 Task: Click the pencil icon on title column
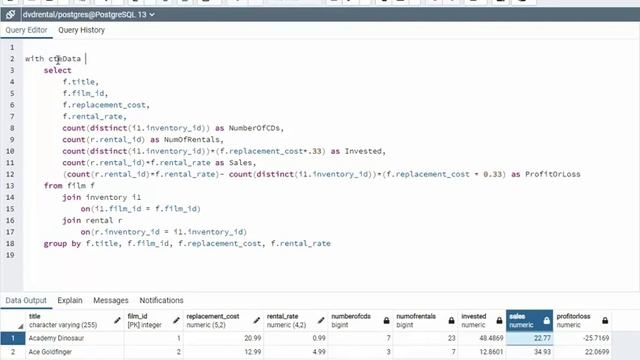117,320
